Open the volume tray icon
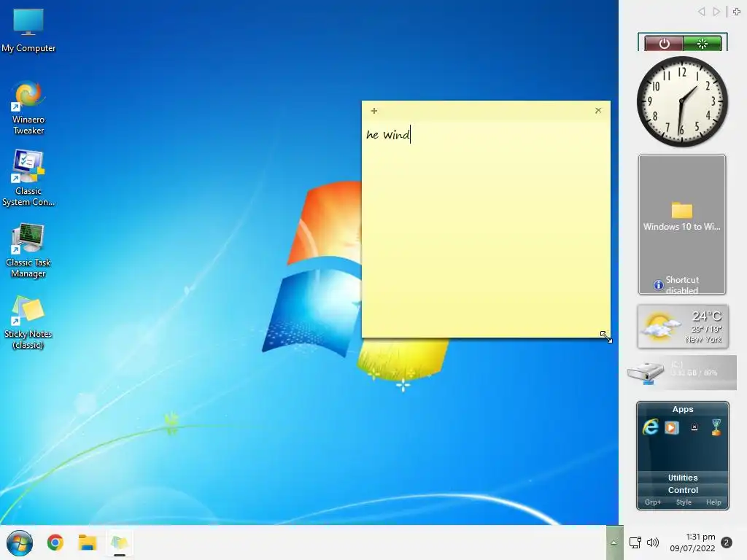This screenshot has width=747, height=560. point(653,542)
